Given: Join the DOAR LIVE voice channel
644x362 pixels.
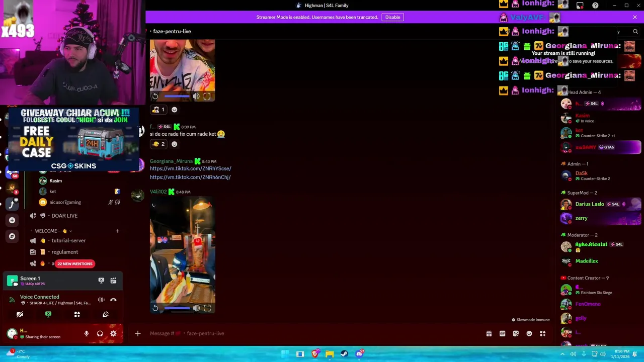Looking at the screenshot, I should click(x=64, y=216).
